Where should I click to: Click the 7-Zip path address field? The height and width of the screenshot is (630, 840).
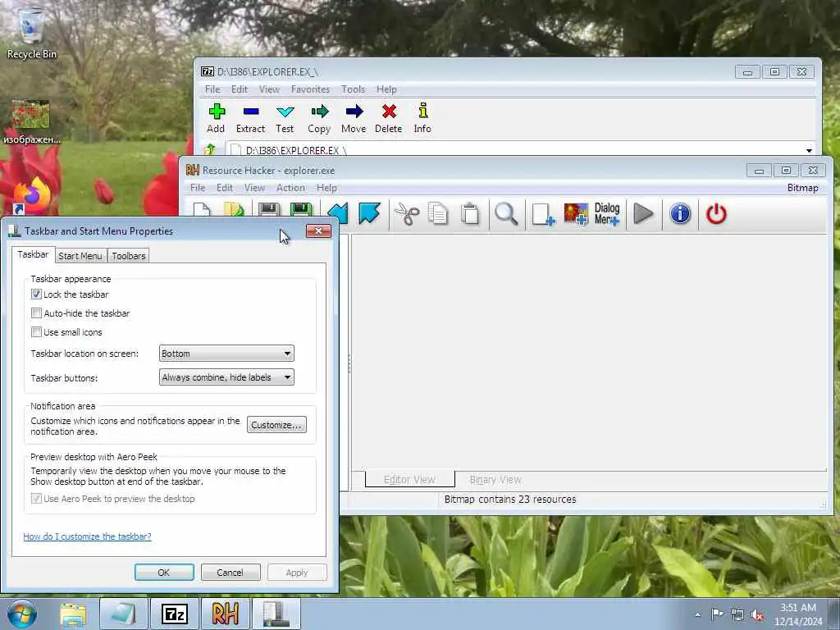click(519, 150)
